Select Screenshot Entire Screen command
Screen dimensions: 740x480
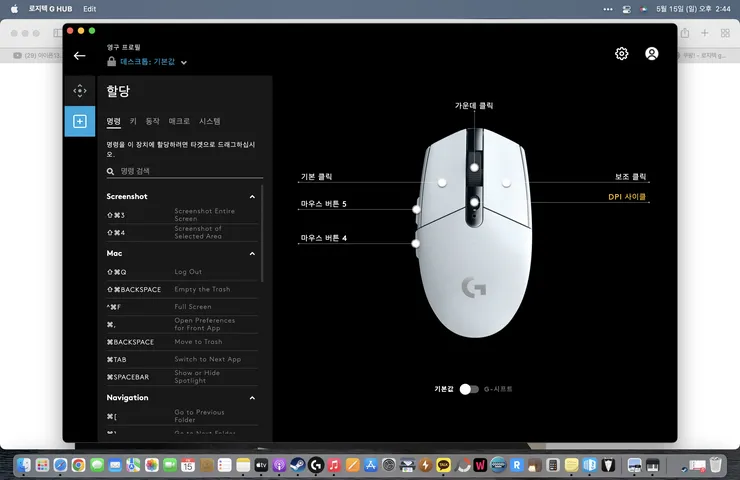click(x=182, y=215)
